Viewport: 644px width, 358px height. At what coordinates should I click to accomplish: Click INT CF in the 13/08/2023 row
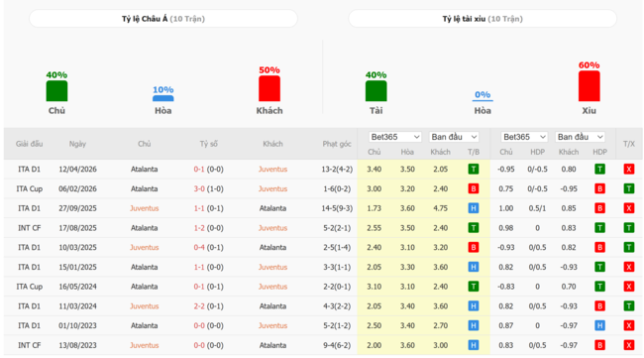tap(29, 345)
